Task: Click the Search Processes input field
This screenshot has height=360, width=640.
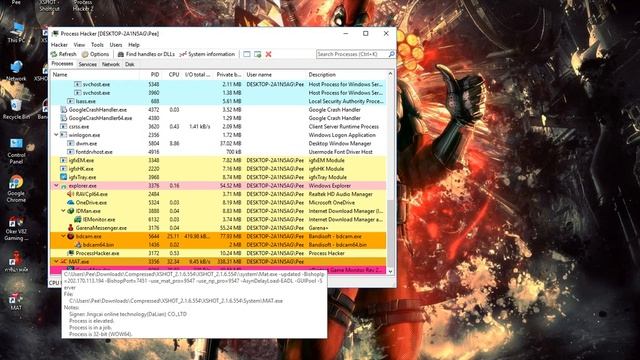Action: pos(352,54)
